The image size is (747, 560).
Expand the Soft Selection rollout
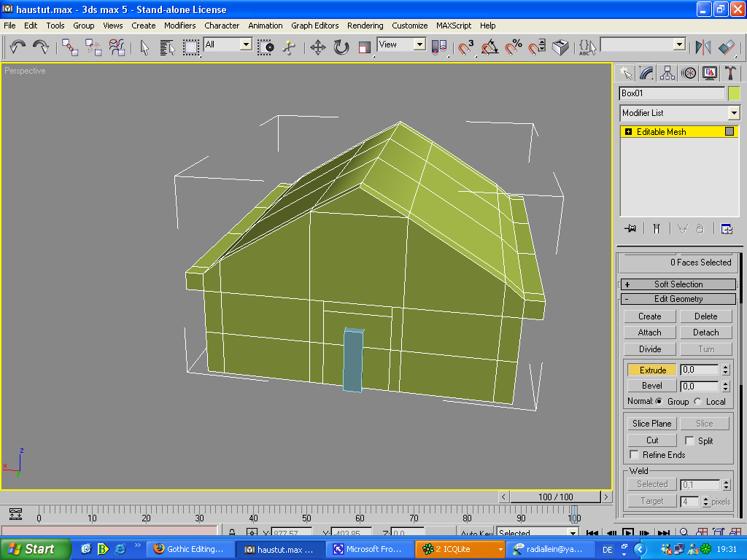tap(678, 284)
